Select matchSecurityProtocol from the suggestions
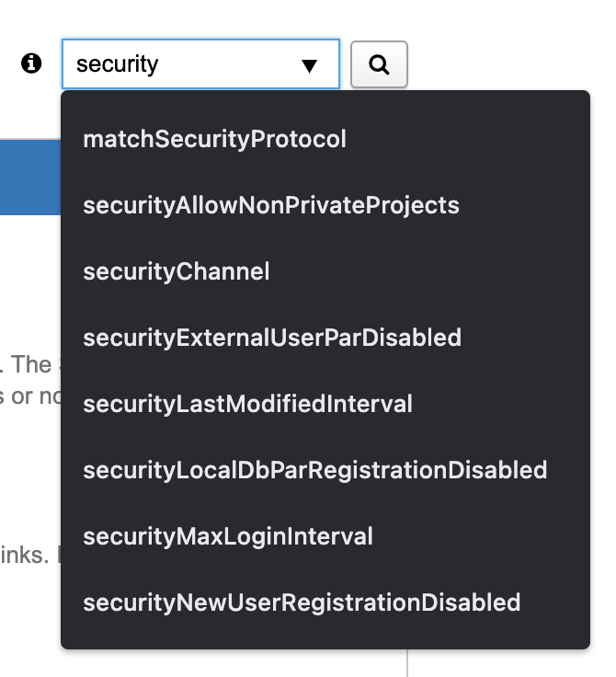The width and height of the screenshot is (616, 677). coord(214,139)
